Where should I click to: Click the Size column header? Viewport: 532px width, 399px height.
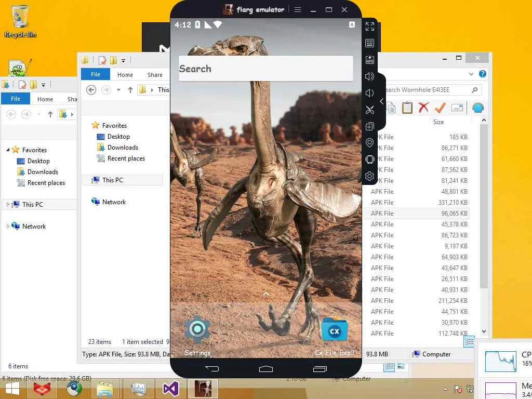(x=438, y=122)
